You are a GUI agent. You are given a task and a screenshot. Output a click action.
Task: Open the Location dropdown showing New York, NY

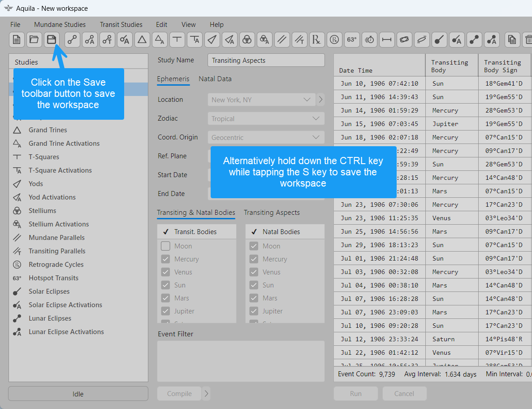click(262, 100)
